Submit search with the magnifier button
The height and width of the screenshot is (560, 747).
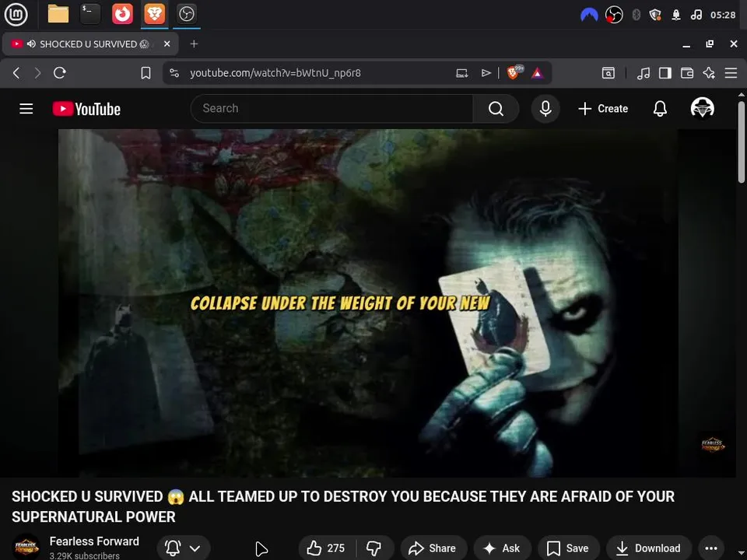point(496,109)
